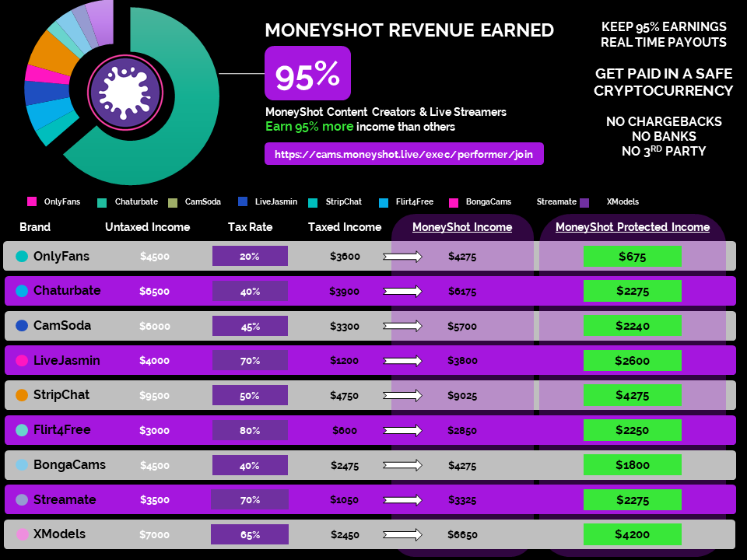Click the green $4200 protected income box
Image resolution: width=747 pixels, height=560 pixels.
coord(633,534)
